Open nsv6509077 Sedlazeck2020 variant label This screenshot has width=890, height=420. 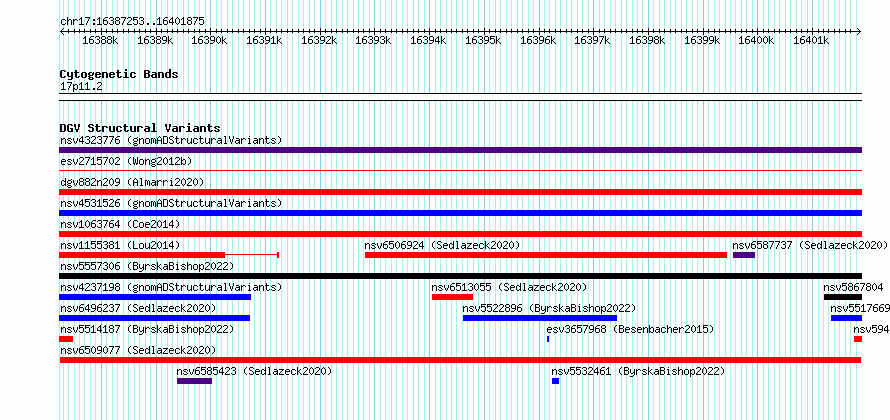[138, 350]
